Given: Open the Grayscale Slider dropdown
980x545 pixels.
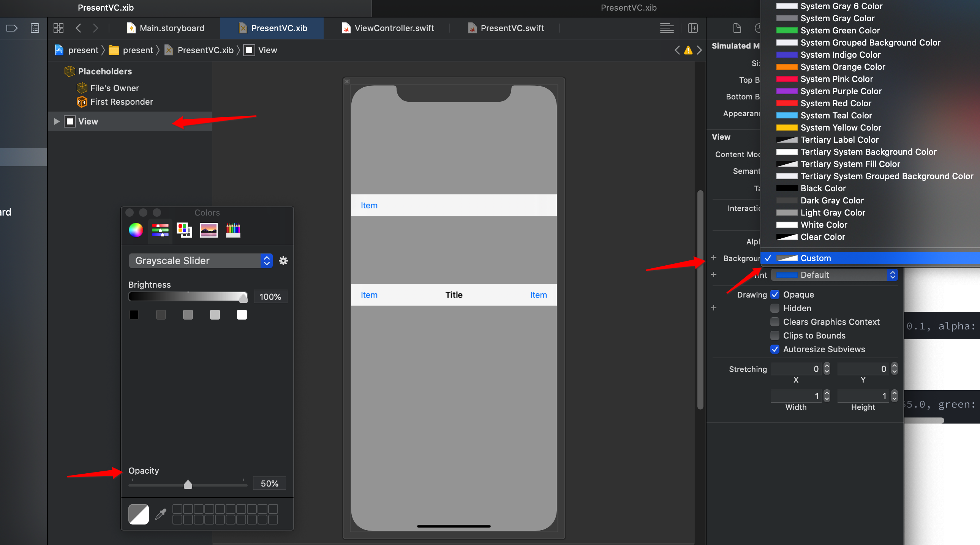Looking at the screenshot, I should [201, 261].
